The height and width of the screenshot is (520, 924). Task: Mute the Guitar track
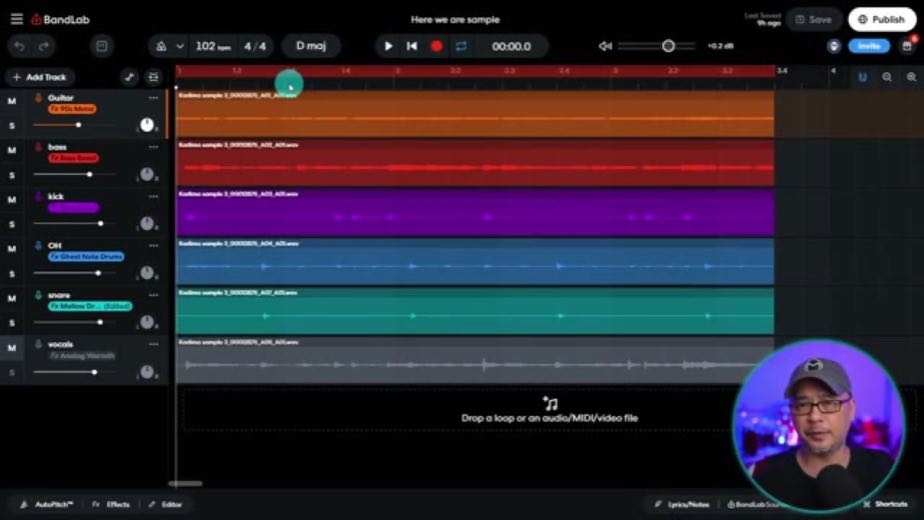pyautogui.click(x=12, y=101)
